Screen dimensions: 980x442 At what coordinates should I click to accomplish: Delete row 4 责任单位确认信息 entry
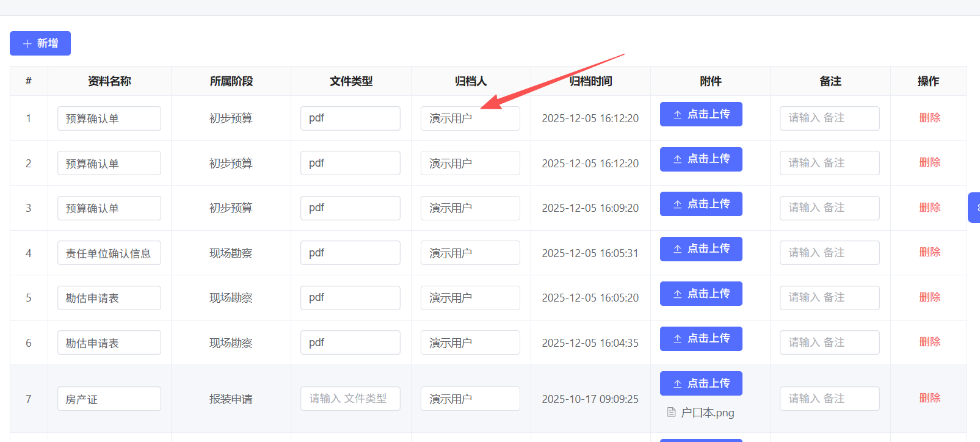pyautogui.click(x=929, y=252)
